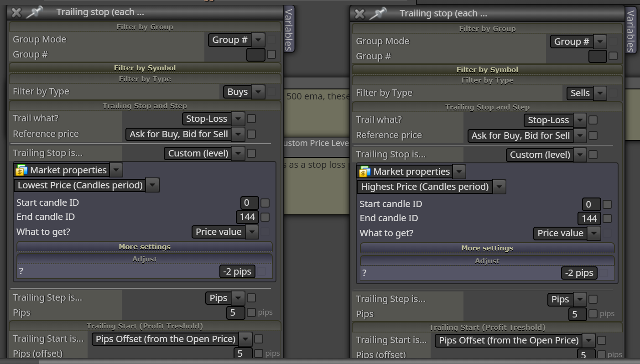The height and width of the screenshot is (364, 640).
Task: Open Highest Price (Candles period) dropdown
Action: click(431, 187)
